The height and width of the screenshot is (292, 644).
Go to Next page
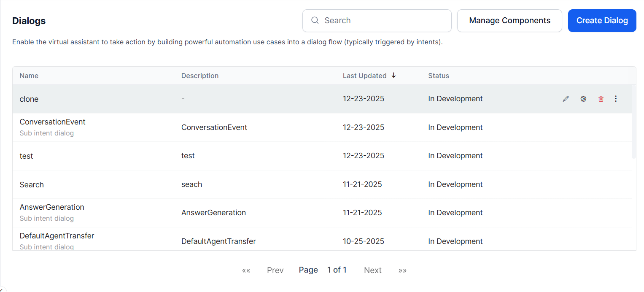[x=373, y=270]
